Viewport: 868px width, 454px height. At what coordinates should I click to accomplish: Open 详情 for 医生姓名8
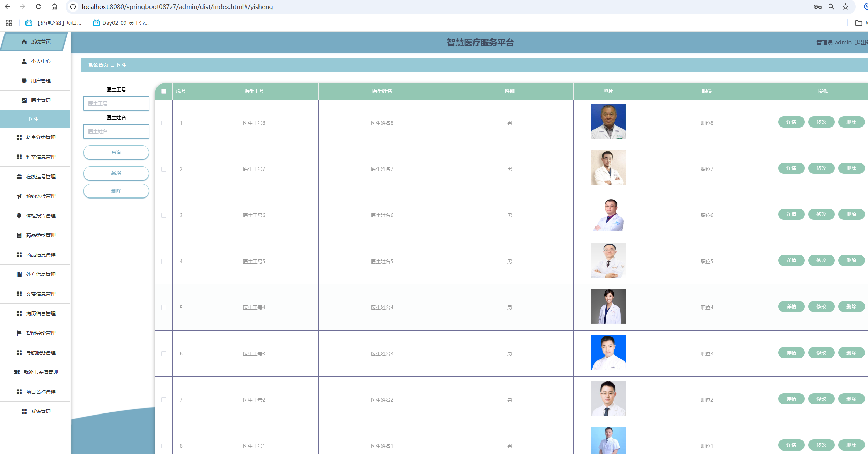tap(792, 122)
